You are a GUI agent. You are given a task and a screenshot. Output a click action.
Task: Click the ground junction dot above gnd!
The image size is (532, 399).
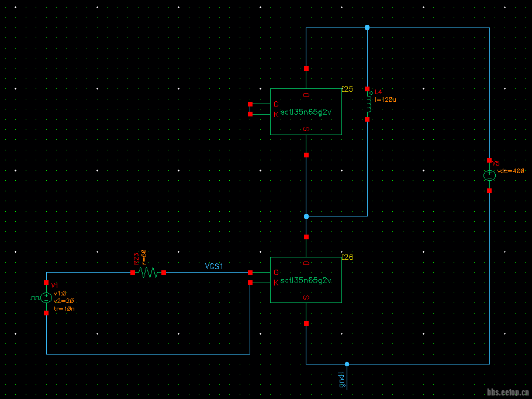pyautogui.click(x=347, y=364)
